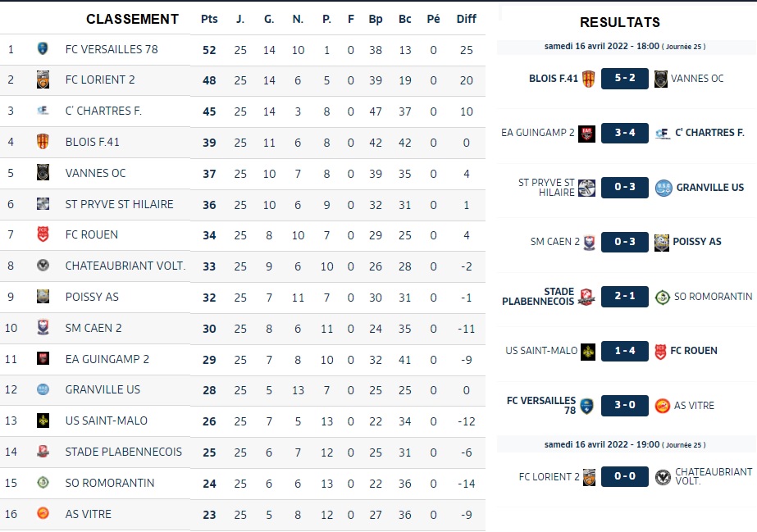Click the EA Guingamp 2 crest in results
Image resolution: width=757 pixels, height=532 pixels.
(587, 133)
